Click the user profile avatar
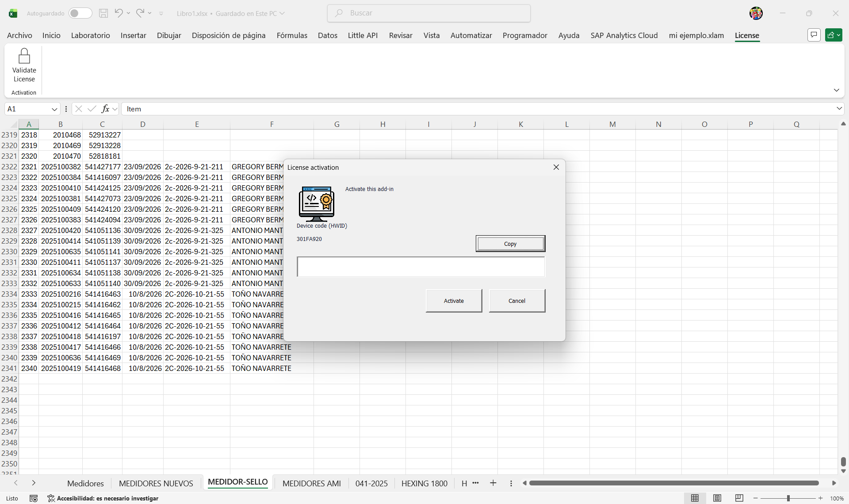The image size is (849, 504). coord(756,13)
